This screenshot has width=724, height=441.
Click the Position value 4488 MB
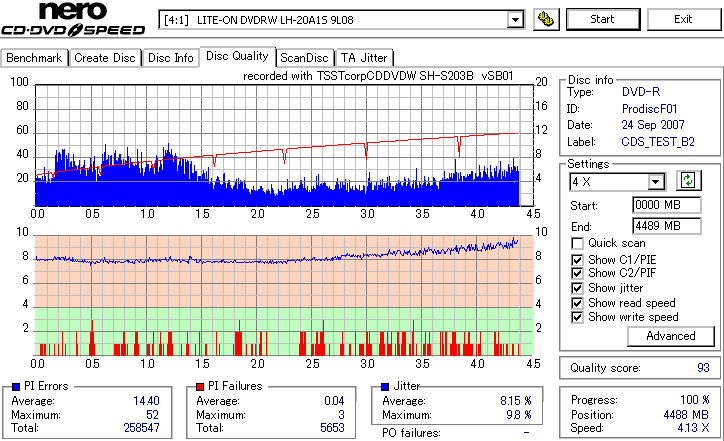(686, 415)
